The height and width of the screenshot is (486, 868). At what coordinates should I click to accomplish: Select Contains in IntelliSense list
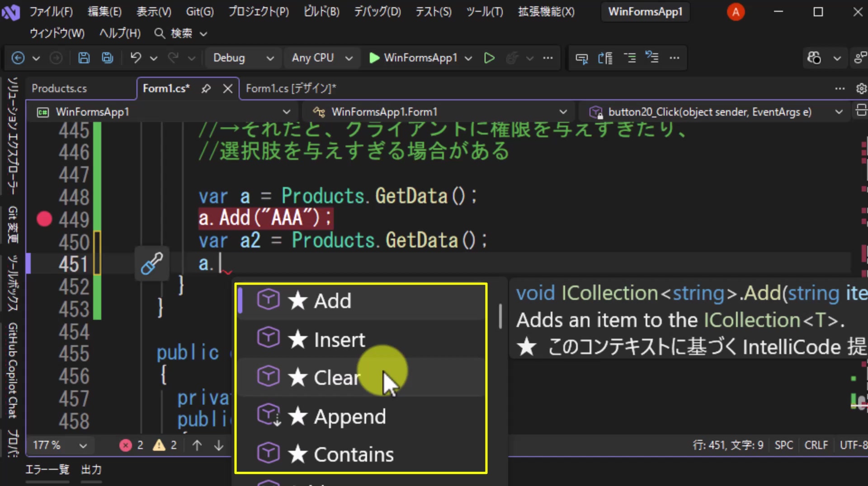361,454
